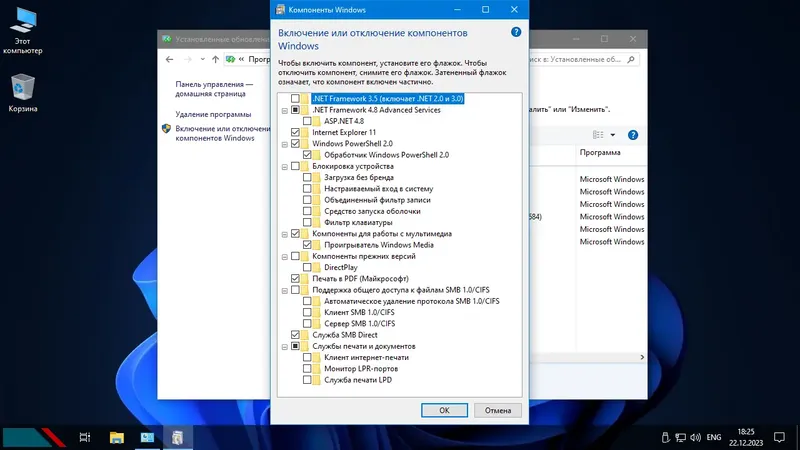
Task: Open the notification center icon
Action: point(779,437)
